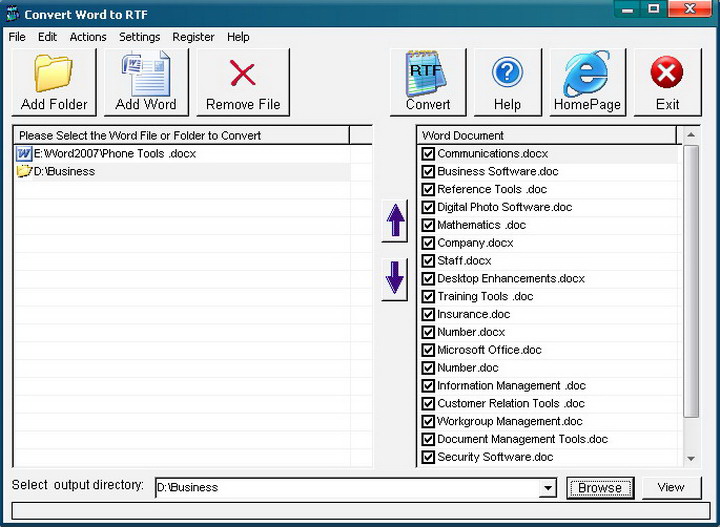720x527 pixels.
Task: Toggle the Company.docx checkbox
Action: pyautogui.click(x=428, y=243)
